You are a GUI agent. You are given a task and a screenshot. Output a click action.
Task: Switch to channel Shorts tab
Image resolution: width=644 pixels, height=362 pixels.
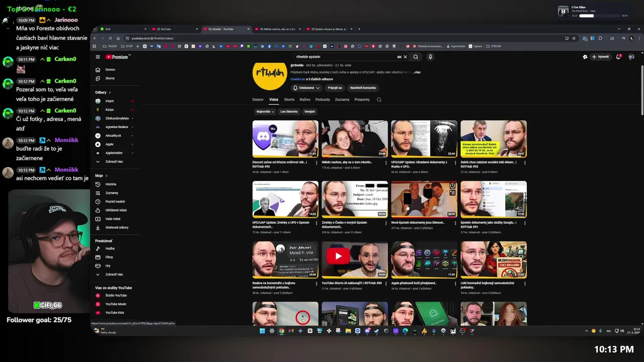(289, 100)
